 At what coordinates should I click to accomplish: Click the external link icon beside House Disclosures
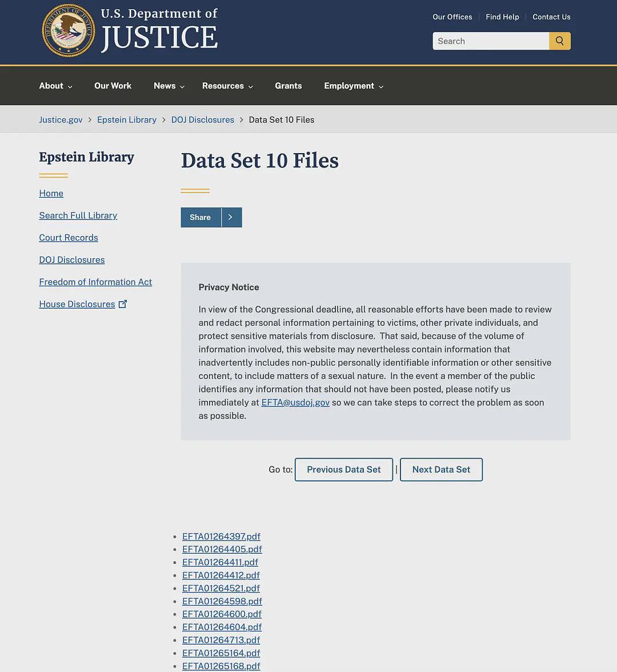click(123, 304)
